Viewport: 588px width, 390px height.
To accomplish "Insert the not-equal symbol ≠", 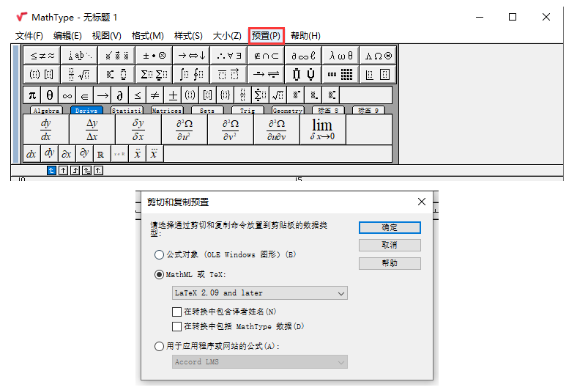I will tap(155, 95).
